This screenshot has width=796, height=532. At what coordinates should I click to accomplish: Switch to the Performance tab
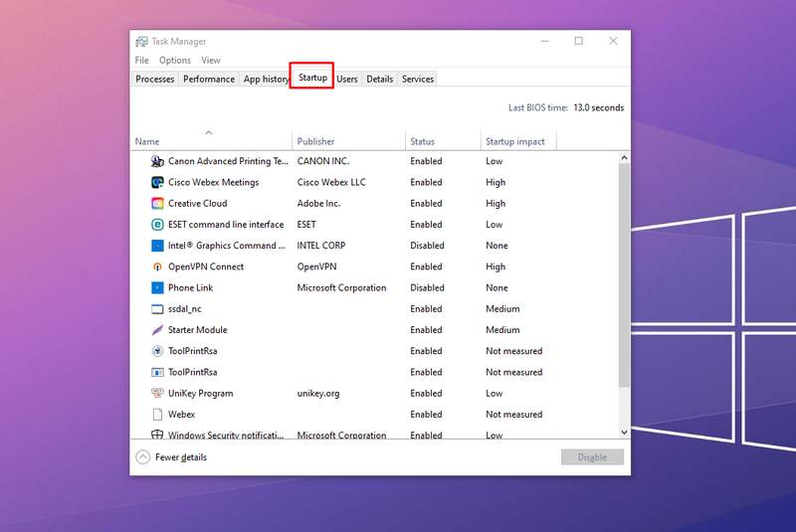(209, 80)
